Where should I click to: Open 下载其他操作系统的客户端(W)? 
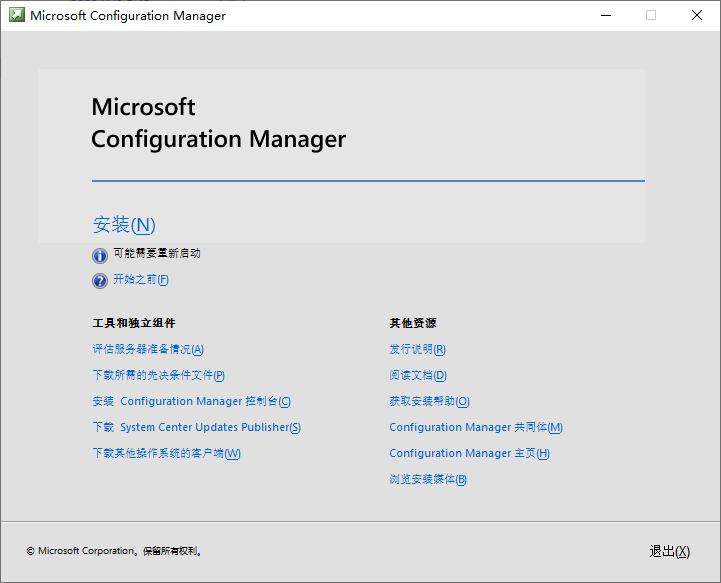pyautogui.click(x=166, y=453)
